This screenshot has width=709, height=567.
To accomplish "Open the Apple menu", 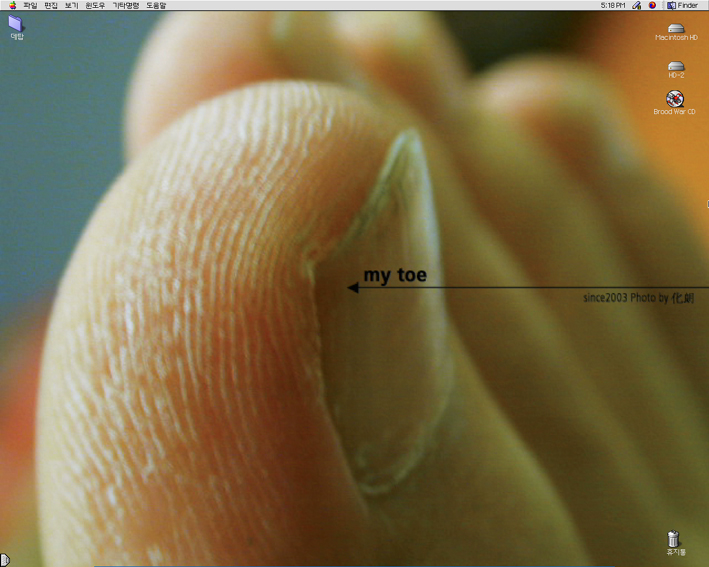I will coord(11,5).
